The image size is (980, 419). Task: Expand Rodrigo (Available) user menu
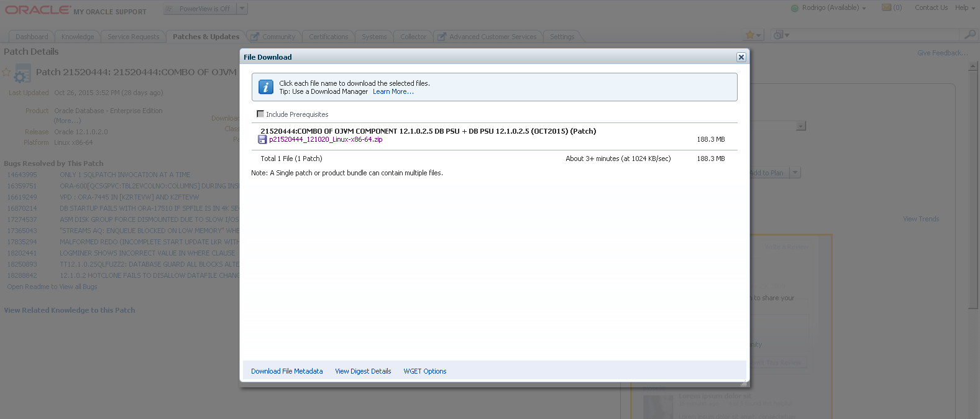pos(834,8)
